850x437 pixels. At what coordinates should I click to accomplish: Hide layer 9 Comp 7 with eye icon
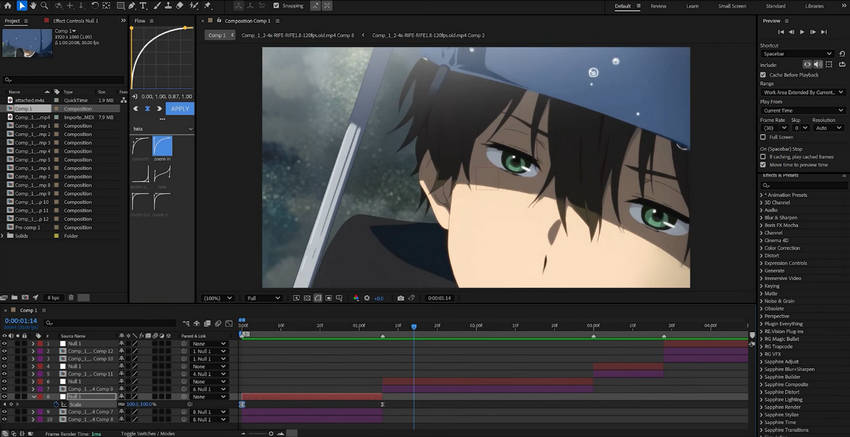[4, 412]
